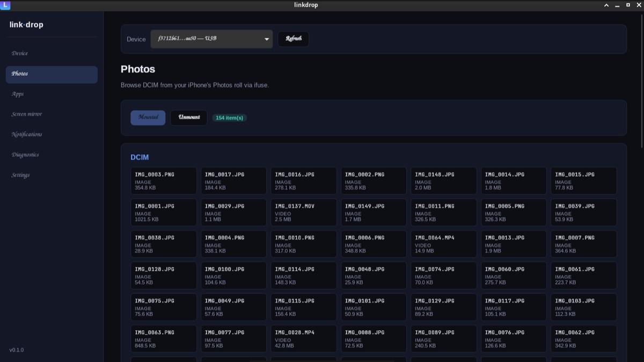The image size is (644, 362).
Task: Select IMG_0128.JPG file card
Action: pyautogui.click(x=164, y=276)
